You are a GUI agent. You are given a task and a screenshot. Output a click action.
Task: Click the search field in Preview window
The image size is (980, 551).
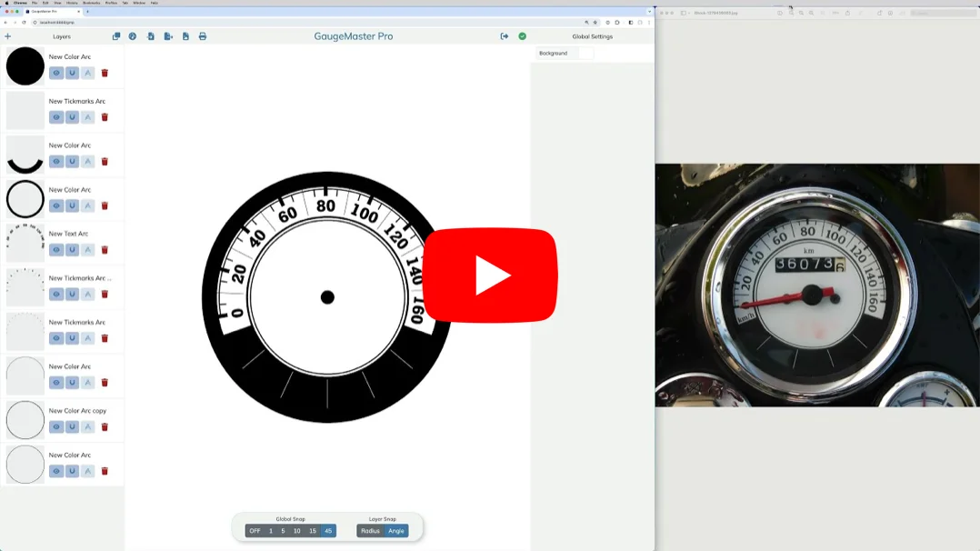[943, 13]
